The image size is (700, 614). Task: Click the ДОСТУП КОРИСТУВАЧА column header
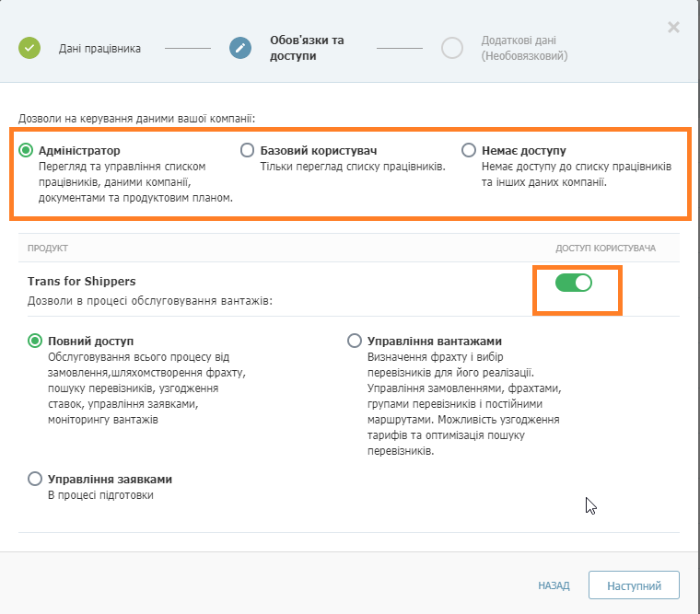click(605, 249)
